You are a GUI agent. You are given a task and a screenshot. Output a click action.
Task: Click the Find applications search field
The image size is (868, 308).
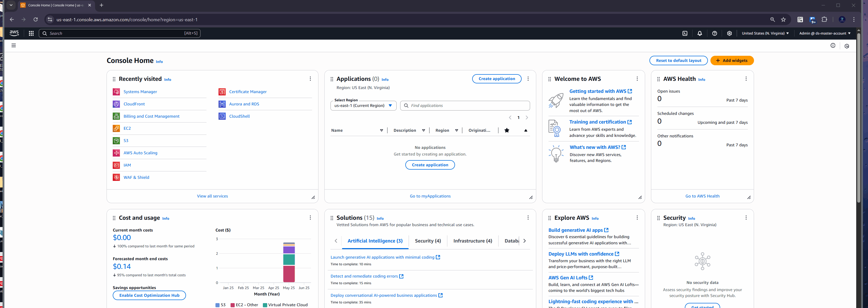[x=468, y=106]
